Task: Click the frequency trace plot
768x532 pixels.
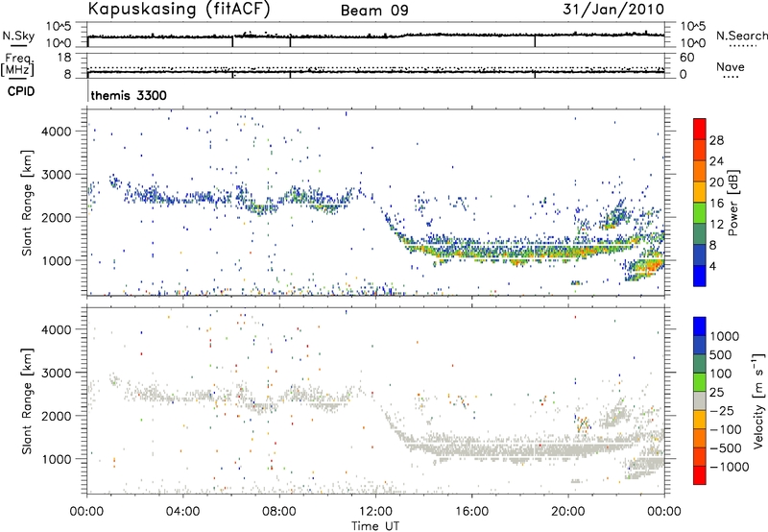Action: pos(375,65)
